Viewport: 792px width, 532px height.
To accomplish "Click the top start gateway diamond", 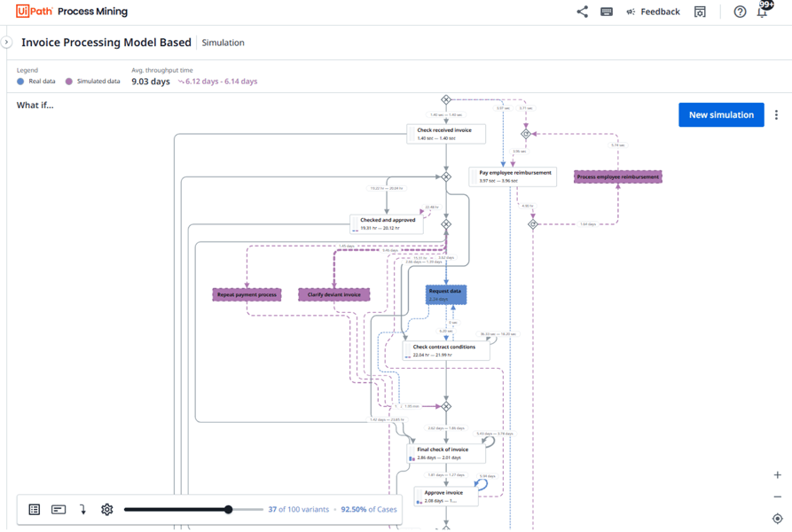I will [x=446, y=99].
